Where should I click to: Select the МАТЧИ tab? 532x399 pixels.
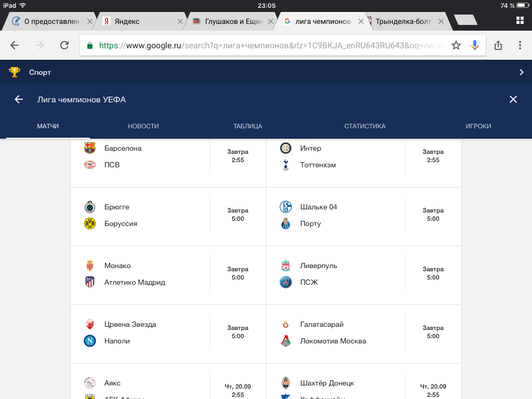point(48,126)
